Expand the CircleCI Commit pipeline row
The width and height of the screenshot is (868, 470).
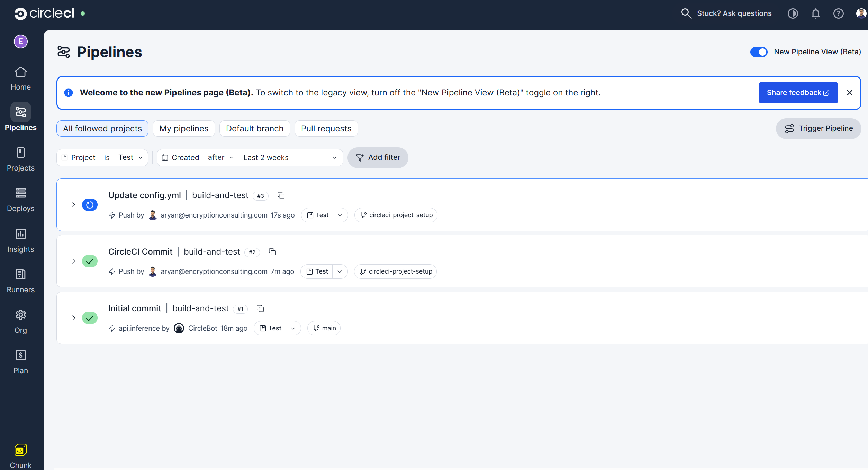tap(73, 261)
